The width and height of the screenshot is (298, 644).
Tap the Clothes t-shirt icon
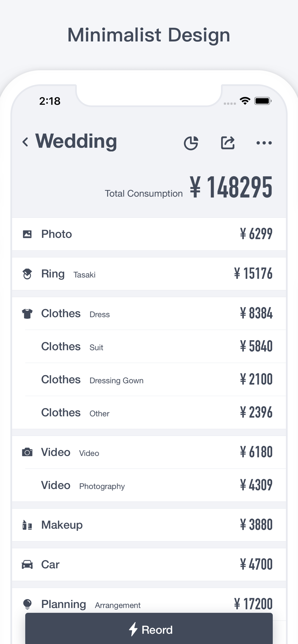27,314
